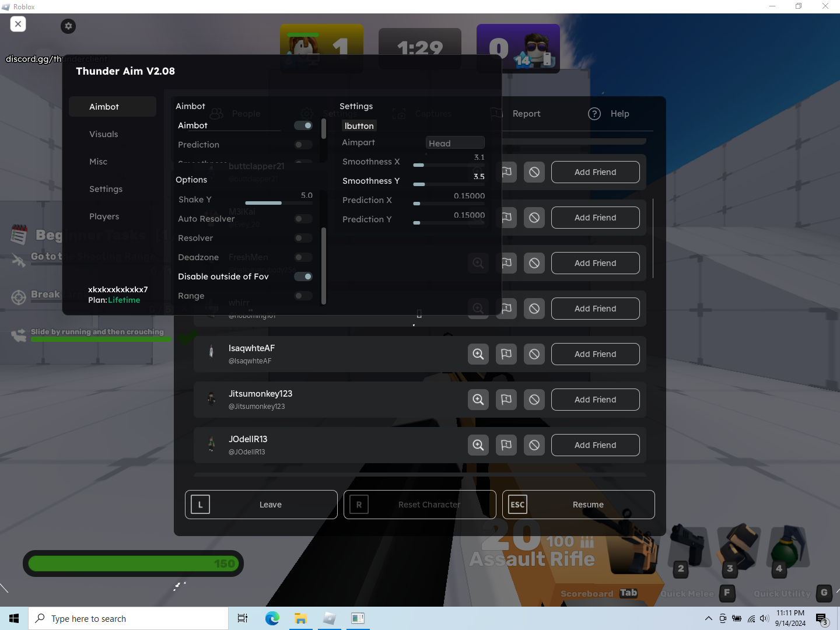Report whirr using the flag icon

(506, 309)
